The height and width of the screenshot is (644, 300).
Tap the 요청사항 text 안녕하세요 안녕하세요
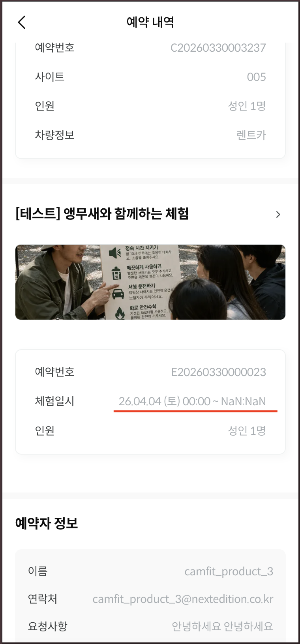[222, 626]
